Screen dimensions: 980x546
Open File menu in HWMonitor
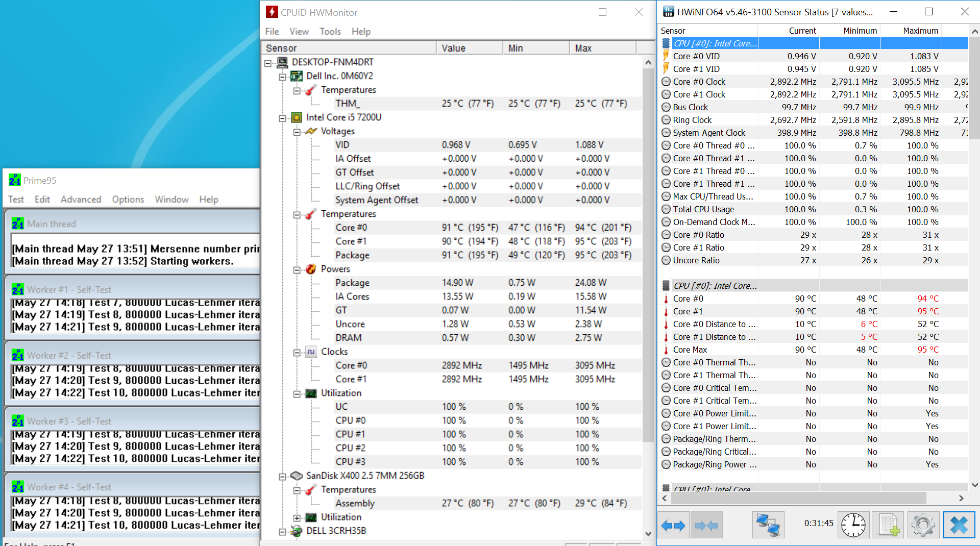click(272, 32)
